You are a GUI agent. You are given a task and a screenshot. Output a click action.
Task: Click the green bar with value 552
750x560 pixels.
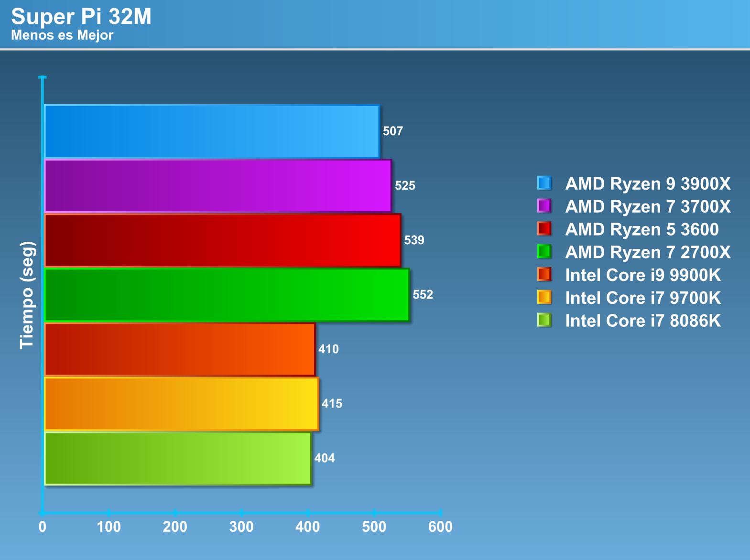[227, 295]
